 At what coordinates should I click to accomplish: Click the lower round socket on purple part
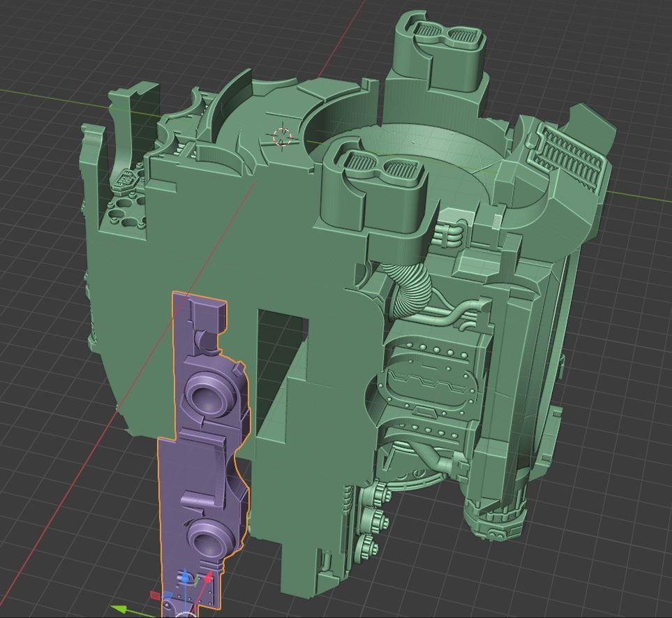[206, 538]
